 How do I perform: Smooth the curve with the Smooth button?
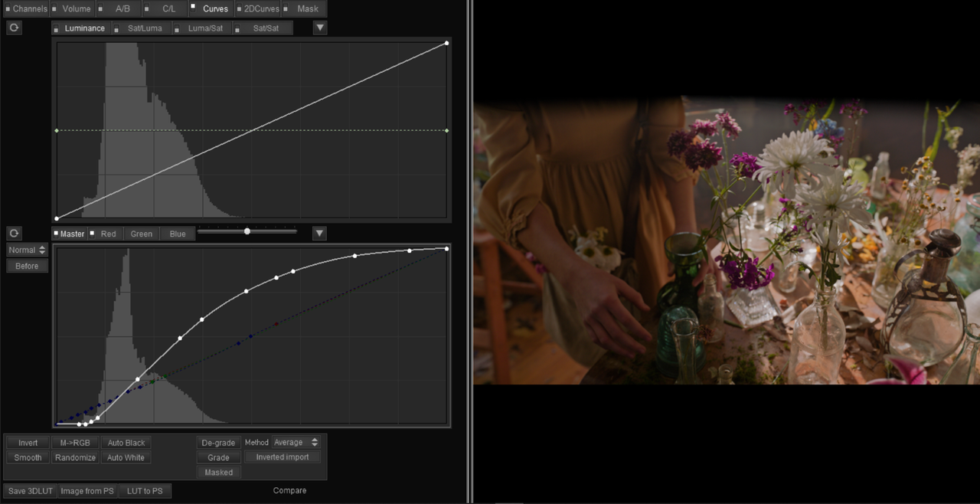click(28, 457)
